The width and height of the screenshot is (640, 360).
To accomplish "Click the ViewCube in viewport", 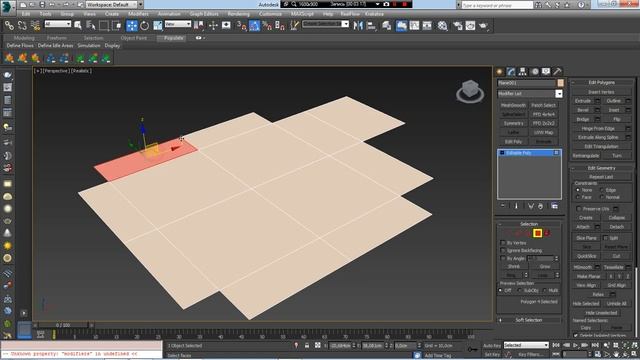I will (x=470, y=91).
